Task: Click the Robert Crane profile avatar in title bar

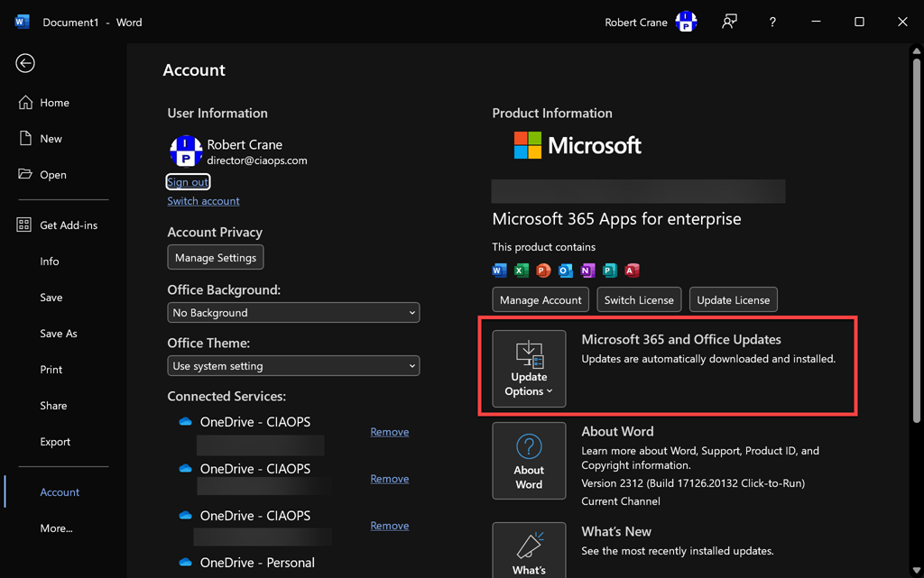Action: coord(686,23)
